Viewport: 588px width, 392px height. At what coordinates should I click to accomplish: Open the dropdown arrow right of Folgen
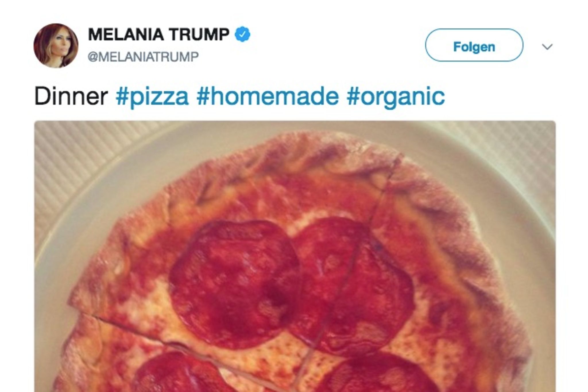547,47
